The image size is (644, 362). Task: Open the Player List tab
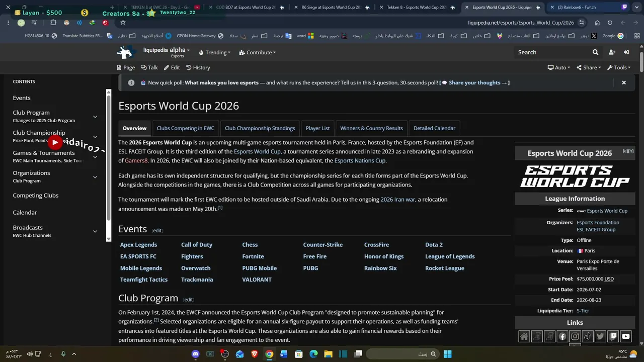point(318,128)
